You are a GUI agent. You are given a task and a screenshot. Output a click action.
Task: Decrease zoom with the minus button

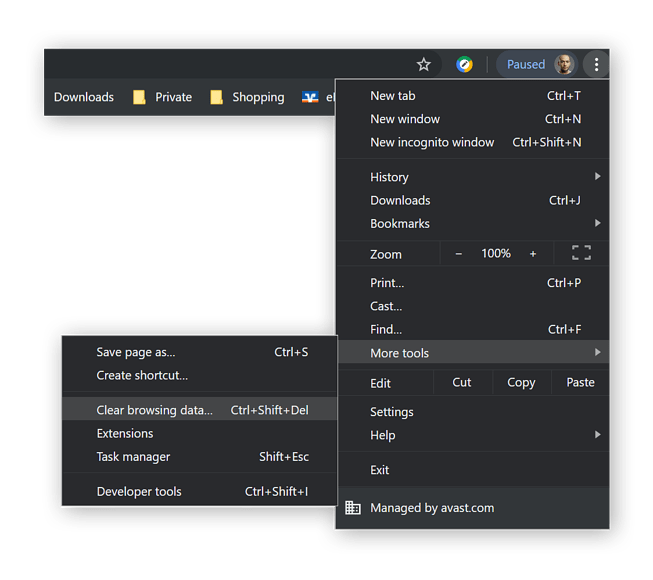(459, 254)
